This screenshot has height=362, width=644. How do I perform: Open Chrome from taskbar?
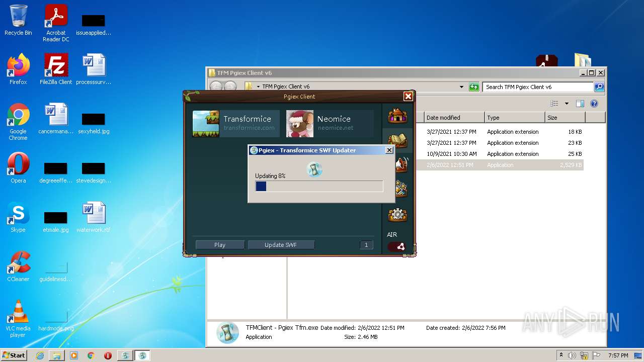pos(91,355)
